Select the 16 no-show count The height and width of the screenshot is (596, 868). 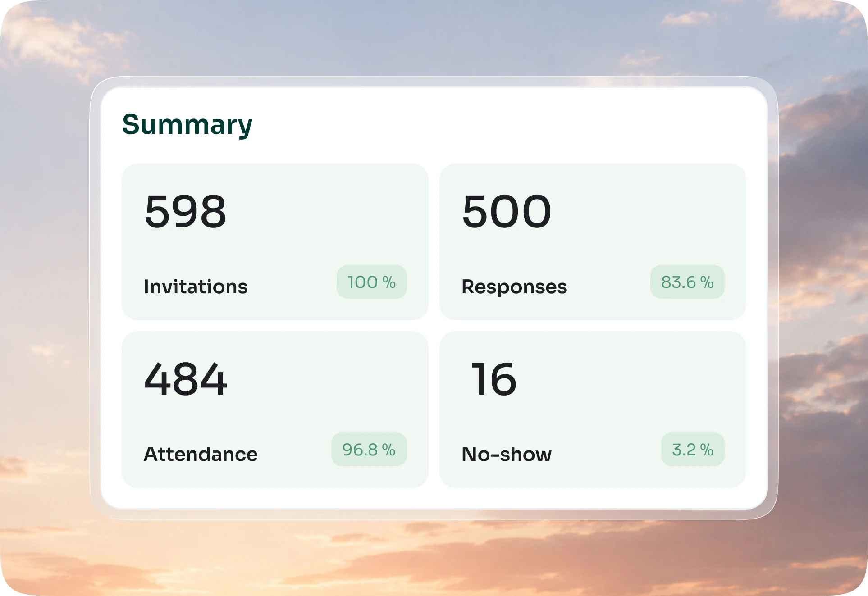493,379
